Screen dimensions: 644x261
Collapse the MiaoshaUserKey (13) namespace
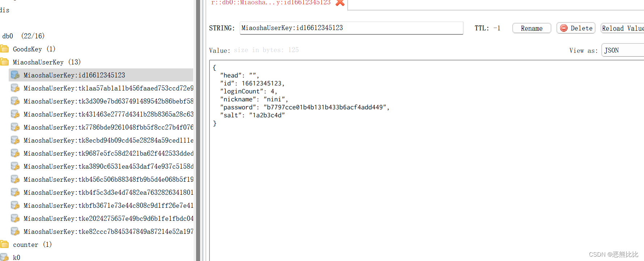pyautogui.click(x=47, y=62)
